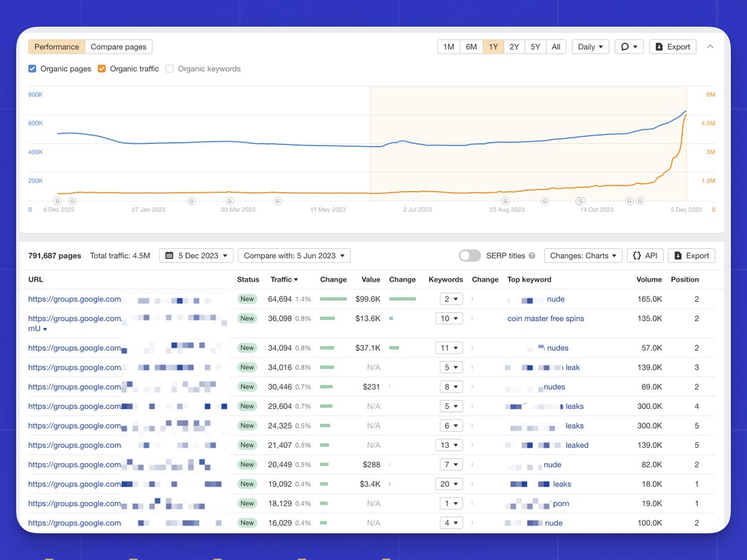
Task: Expand the keywords dropdown showing 11
Action: 449,348
